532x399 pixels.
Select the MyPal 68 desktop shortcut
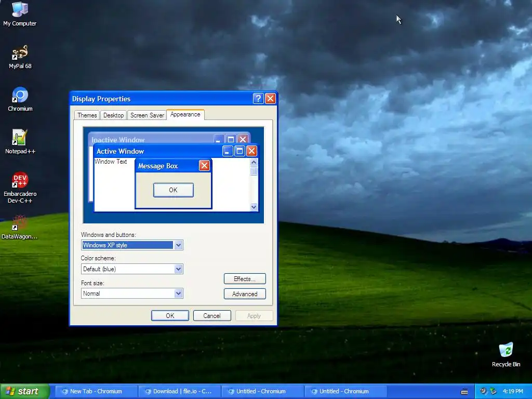(x=20, y=57)
